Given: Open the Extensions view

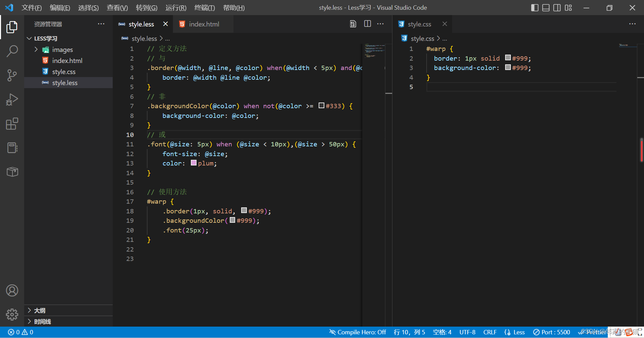Looking at the screenshot, I should (x=12, y=124).
